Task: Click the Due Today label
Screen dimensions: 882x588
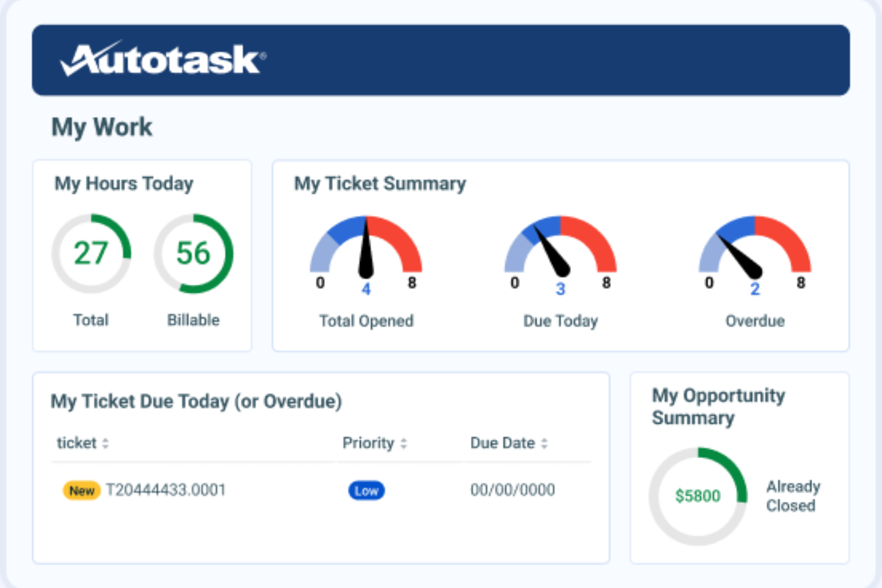Action: (x=561, y=321)
